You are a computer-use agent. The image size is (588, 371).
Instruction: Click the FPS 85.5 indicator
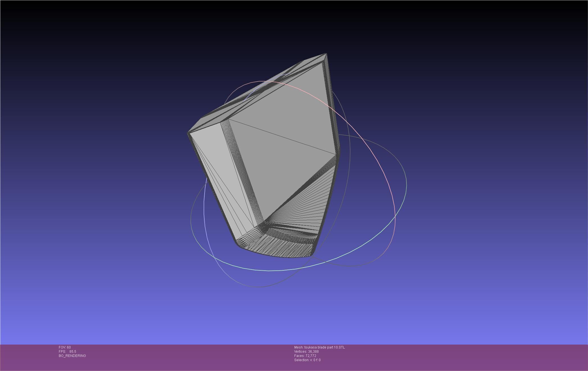[67, 352]
